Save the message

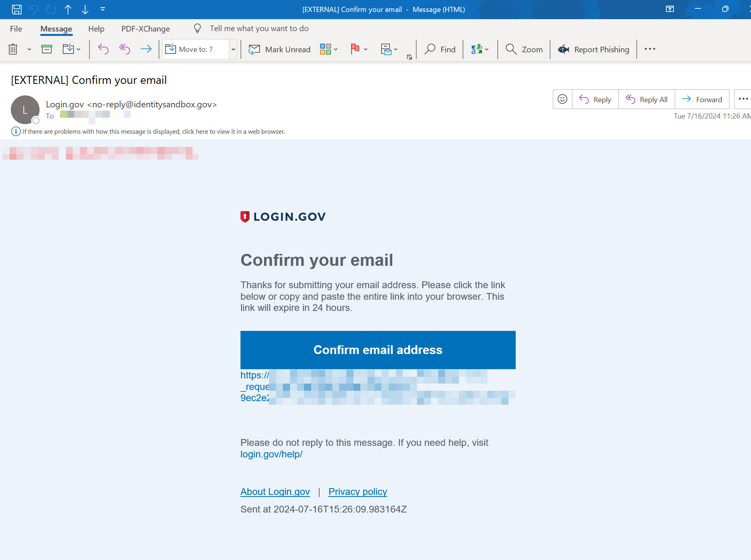(x=17, y=9)
